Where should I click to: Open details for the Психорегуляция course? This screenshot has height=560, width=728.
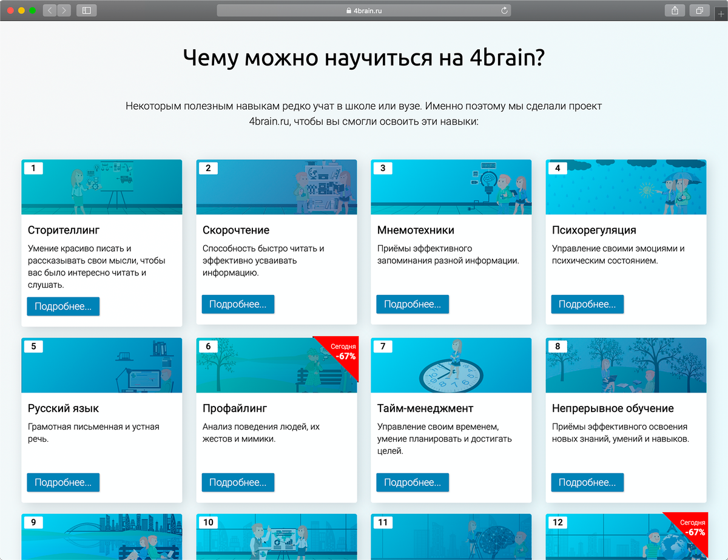click(587, 304)
